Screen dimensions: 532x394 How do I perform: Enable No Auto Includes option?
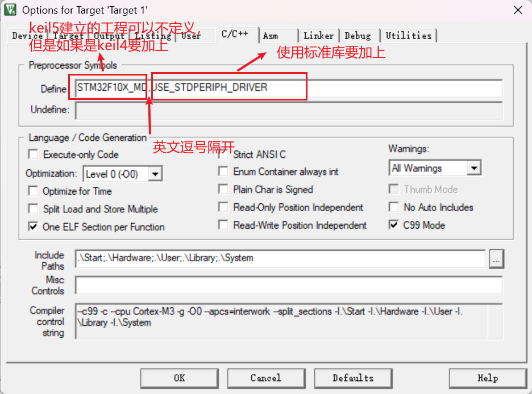pos(393,207)
